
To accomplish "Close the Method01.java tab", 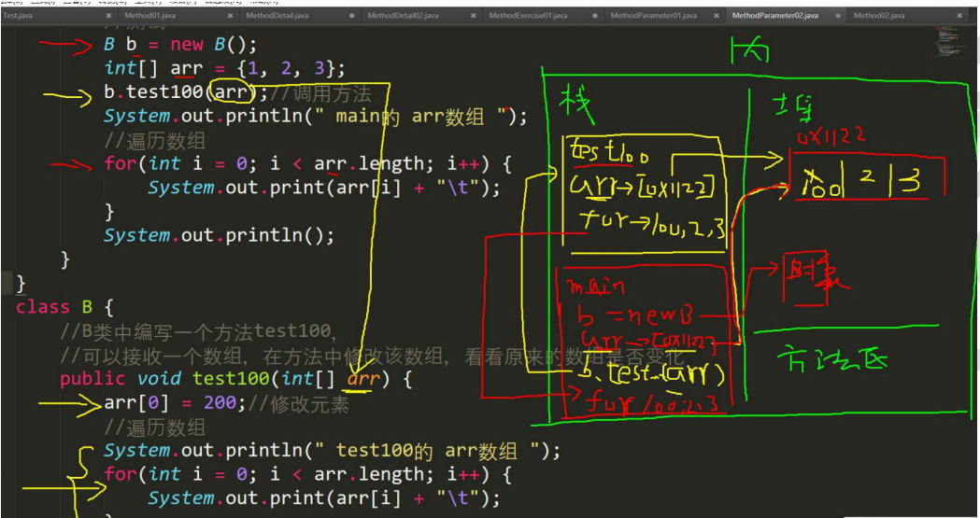I will 230,16.
